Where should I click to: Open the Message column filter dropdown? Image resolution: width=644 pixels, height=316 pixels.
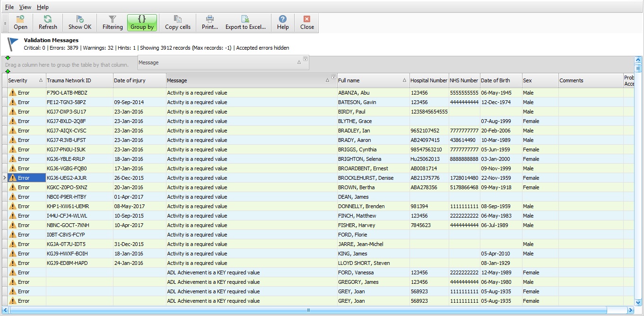tap(334, 77)
